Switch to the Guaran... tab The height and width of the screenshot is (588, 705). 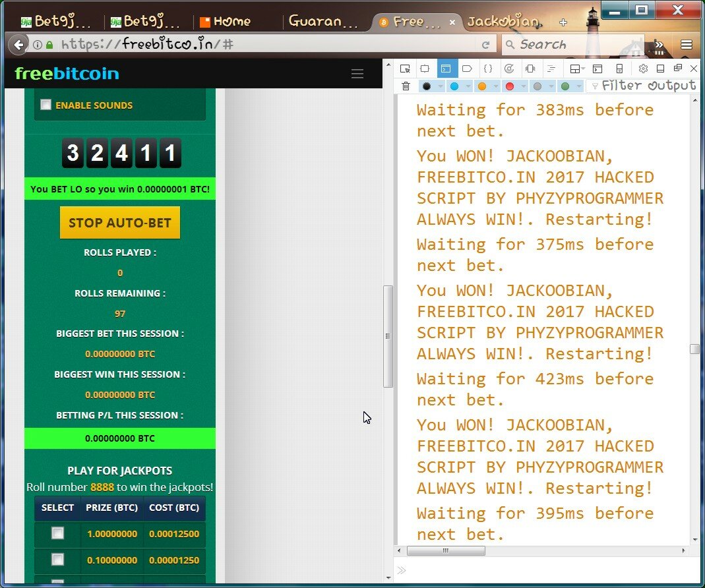pyautogui.click(x=323, y=22)
